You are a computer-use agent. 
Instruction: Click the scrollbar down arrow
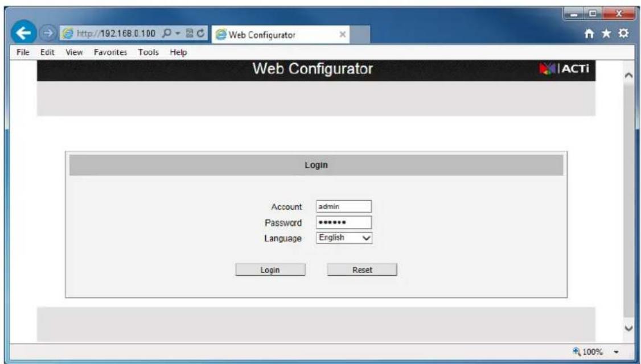click(x=628, y=328)
